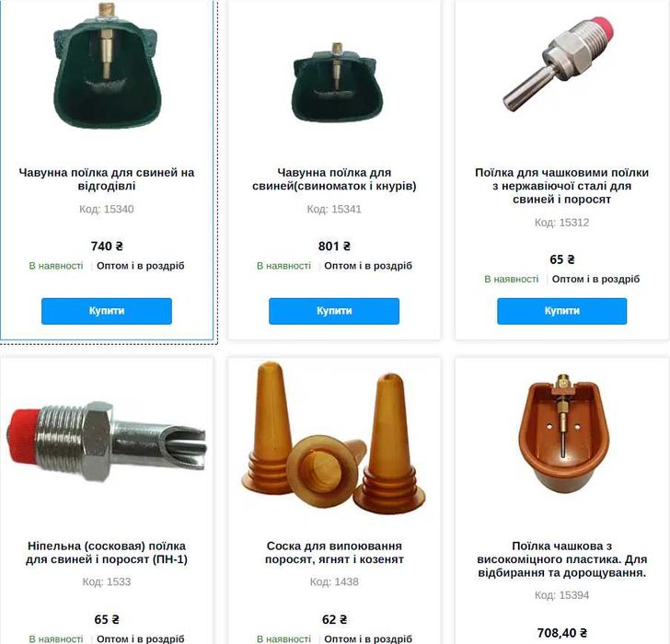The width and height of the screenshot is (670, 644).
Task: Add the 65 ₴ stainless drinker to cart
Action: pyautogui.click(x=562, y=311)
